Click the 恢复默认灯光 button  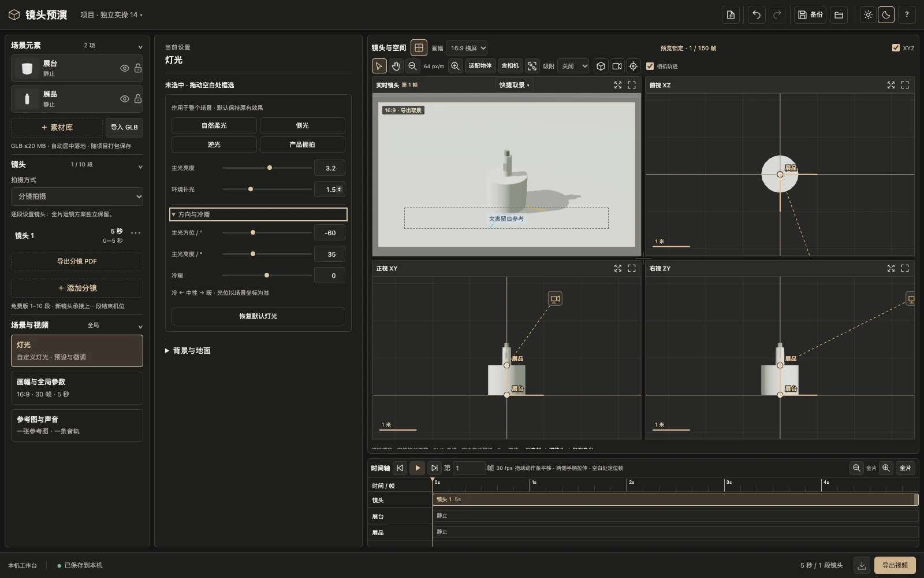pyautogui.click(x=258, y=316)
